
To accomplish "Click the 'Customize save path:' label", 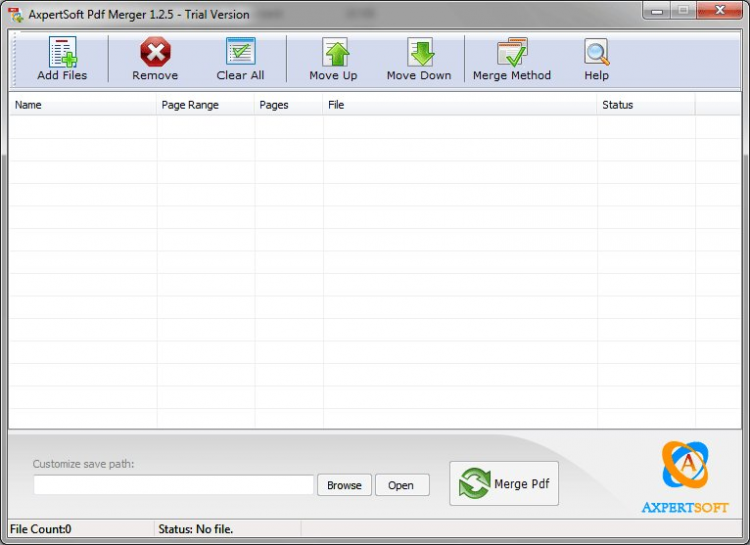I will tap(84, 464).
